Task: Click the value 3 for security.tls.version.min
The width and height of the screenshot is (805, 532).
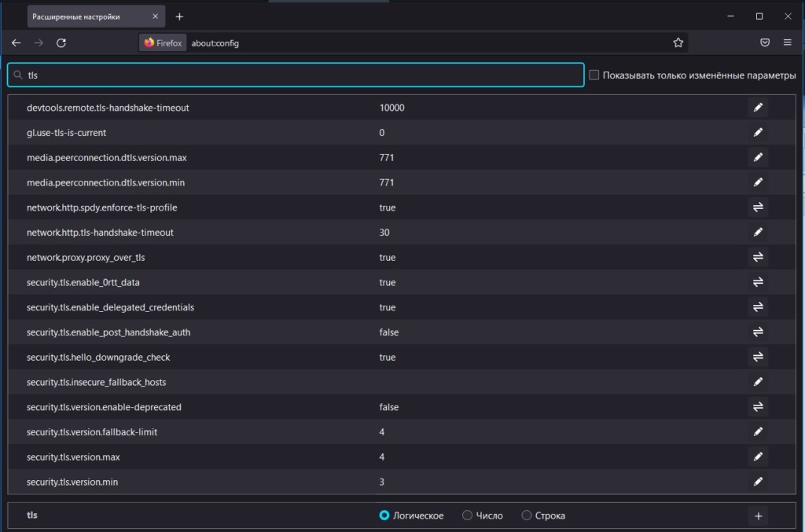Action: (x=381, y=482)
